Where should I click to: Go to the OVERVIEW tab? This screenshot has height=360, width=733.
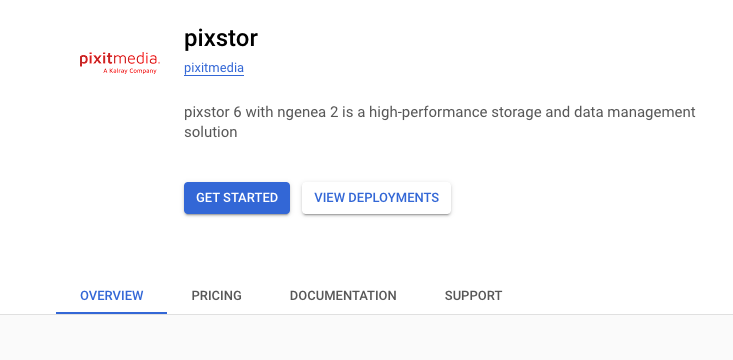click(x=111, y=295)
